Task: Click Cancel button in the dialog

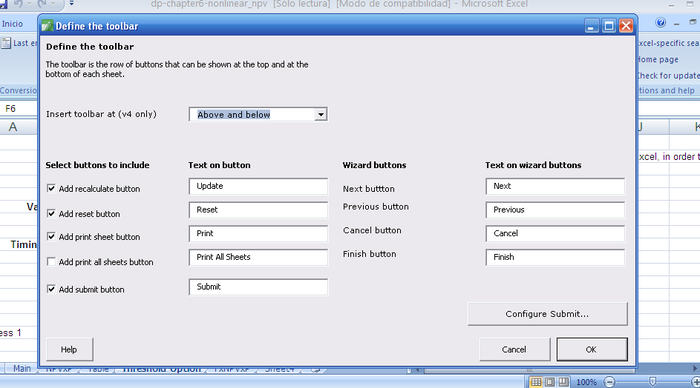Action: point(514,349)
